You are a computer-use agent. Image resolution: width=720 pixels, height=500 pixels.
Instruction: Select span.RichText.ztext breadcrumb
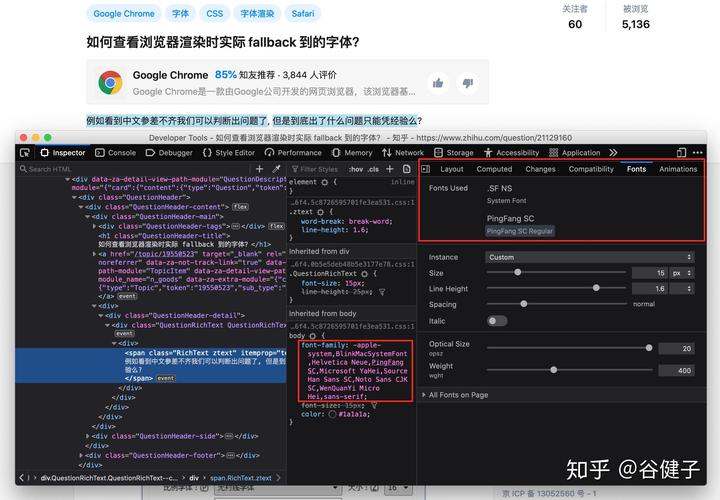click(241, 478)
